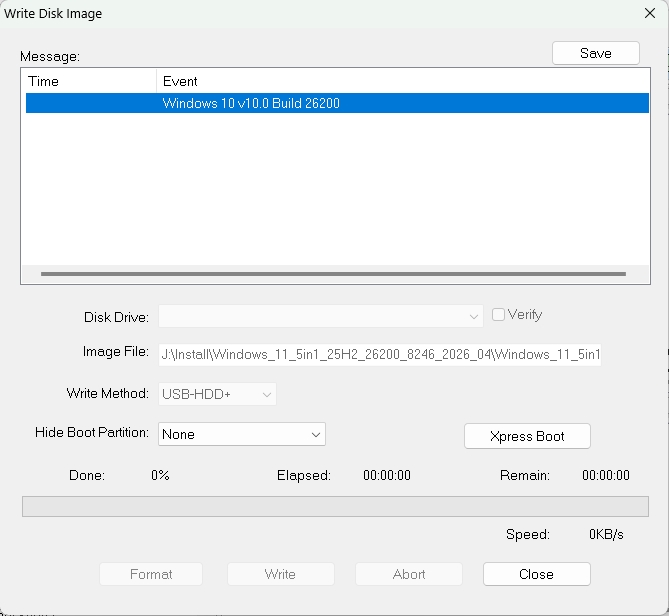The width and height of the screenshot is (669, 616).
Task: Click the write progress bar
Action: 335,506
